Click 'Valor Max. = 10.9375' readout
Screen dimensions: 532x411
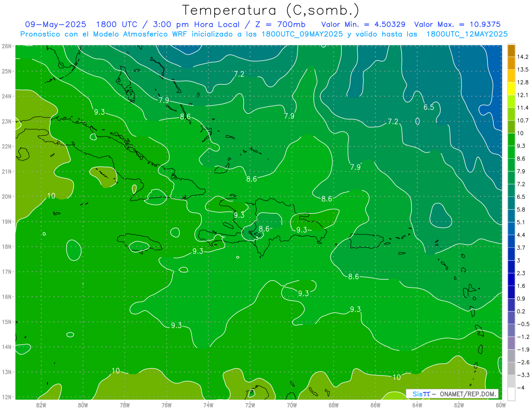pyautogui.click(x=457, y=24)
